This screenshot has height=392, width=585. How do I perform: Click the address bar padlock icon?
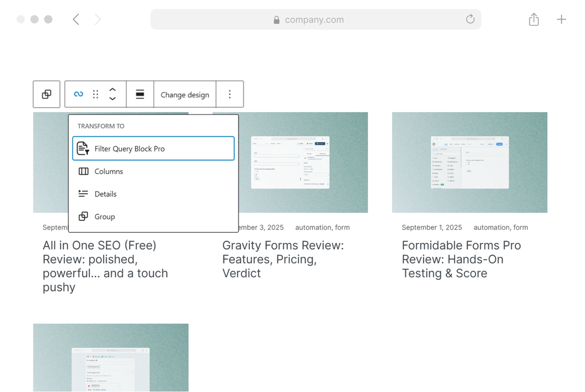pyautogui.click(x=276, y=20)
